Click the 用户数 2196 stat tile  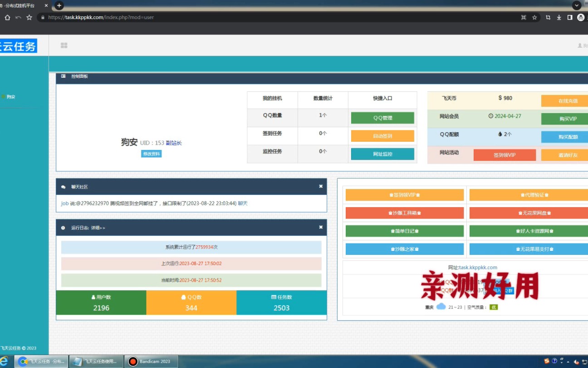pos(101,303)
